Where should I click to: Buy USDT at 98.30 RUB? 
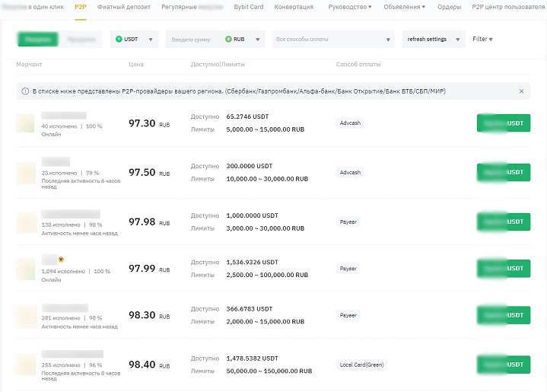504,315
